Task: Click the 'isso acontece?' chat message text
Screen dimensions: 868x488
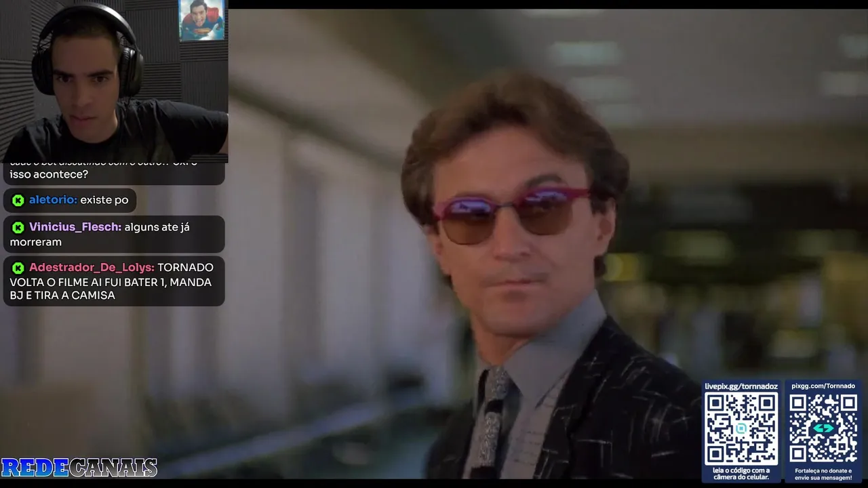Action: [49, 174]
